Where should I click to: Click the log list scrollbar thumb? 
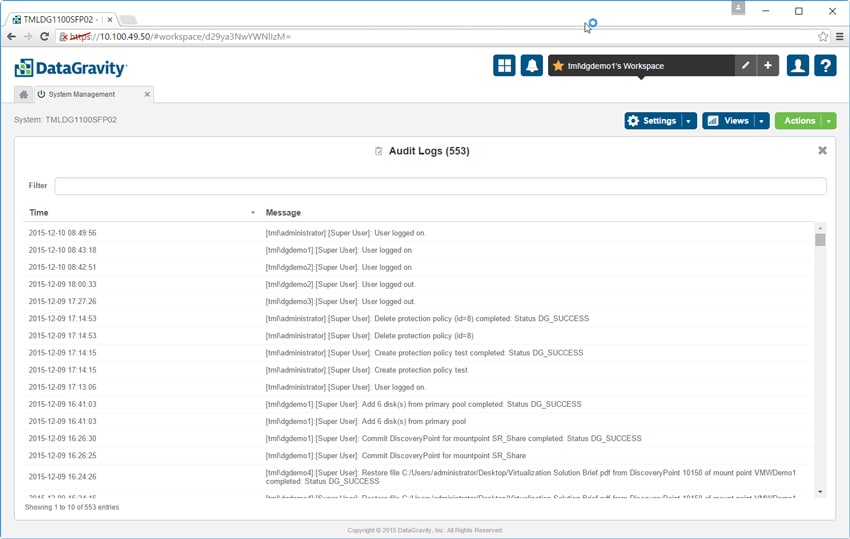point(820,240)
